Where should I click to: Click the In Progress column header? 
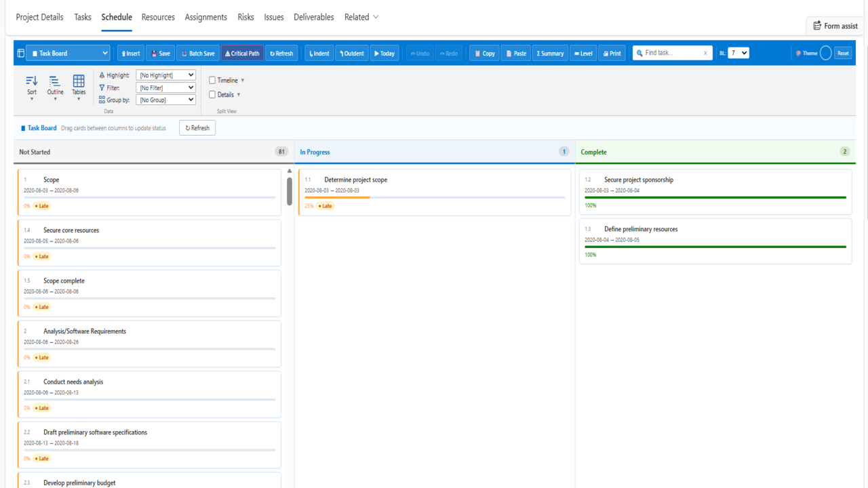click(435, 152)
